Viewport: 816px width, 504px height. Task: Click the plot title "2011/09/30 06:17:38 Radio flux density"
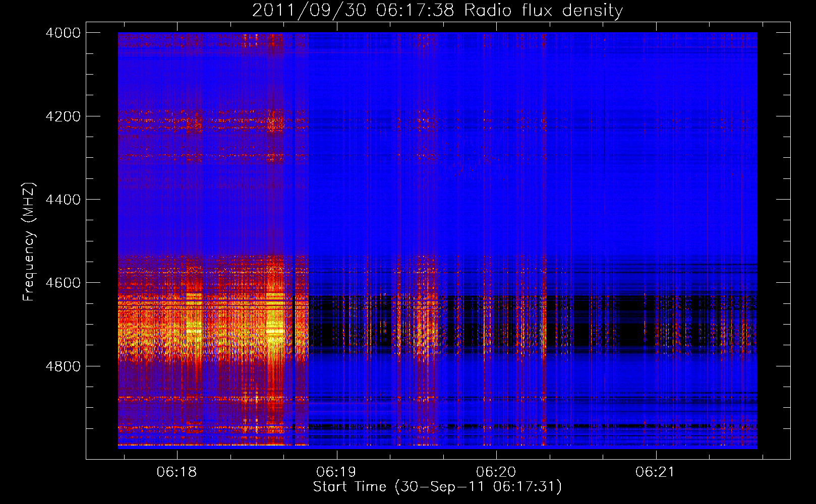click(x=437, y=10)
